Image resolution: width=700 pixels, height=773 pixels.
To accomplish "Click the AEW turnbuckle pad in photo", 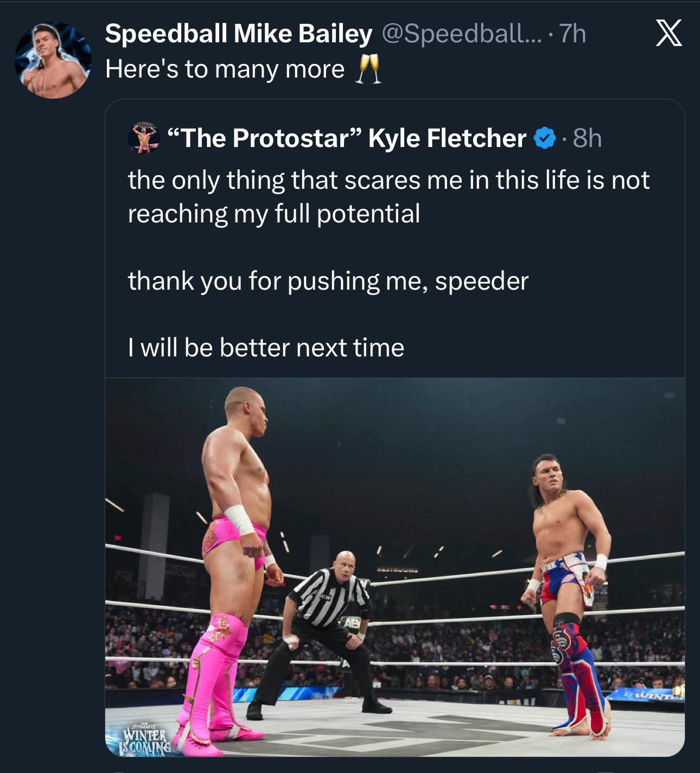I will 351,624.
